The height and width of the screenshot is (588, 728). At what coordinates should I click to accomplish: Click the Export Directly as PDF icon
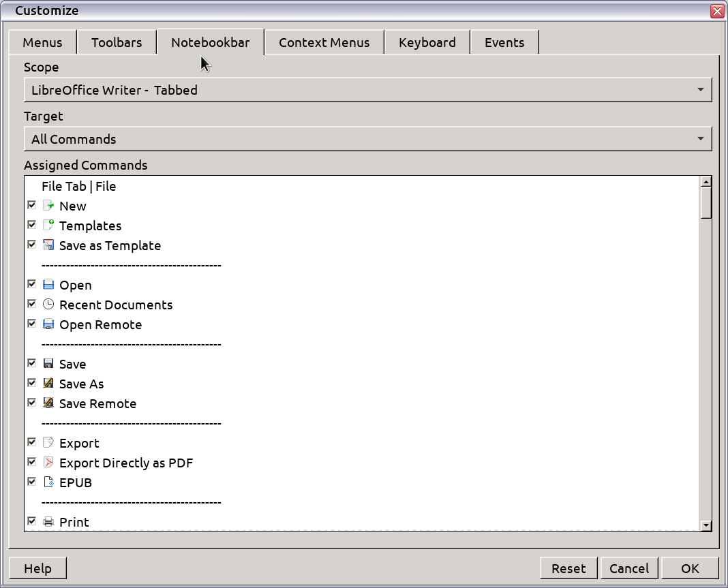[x=48, y=462]
